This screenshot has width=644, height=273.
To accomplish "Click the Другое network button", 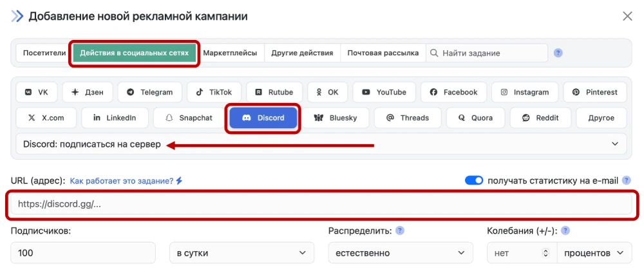I will [601, 118].
